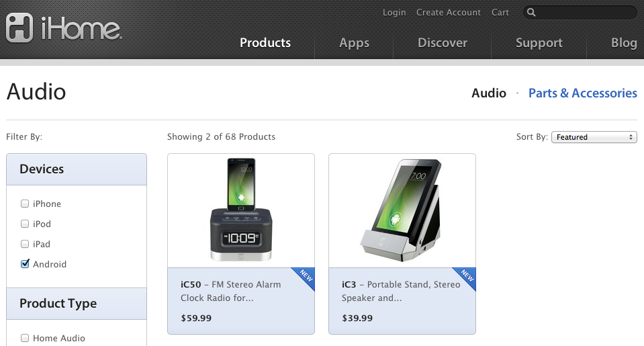
Task: Open the iC3 portable stand product image
Action: 402,210
